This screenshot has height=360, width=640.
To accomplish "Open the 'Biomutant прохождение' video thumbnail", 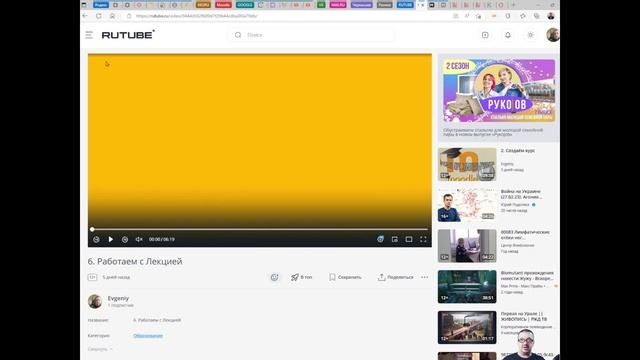I will [467, 287].
